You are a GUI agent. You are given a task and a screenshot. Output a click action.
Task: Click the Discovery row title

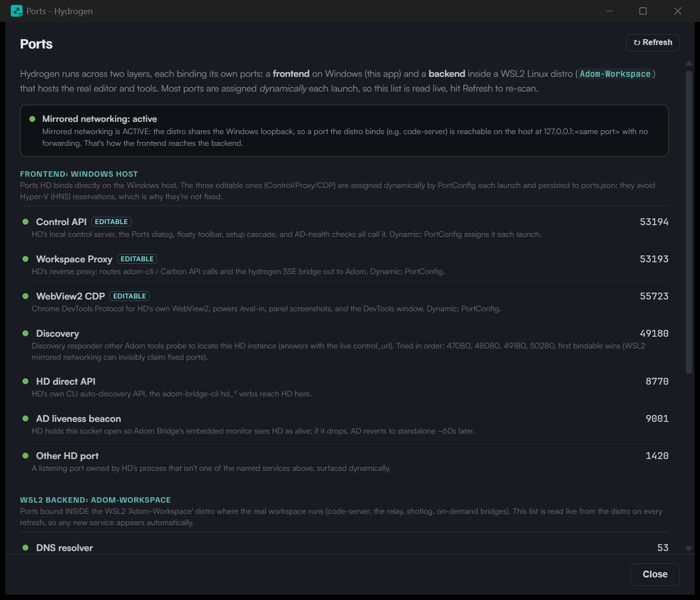click(57, 334)
